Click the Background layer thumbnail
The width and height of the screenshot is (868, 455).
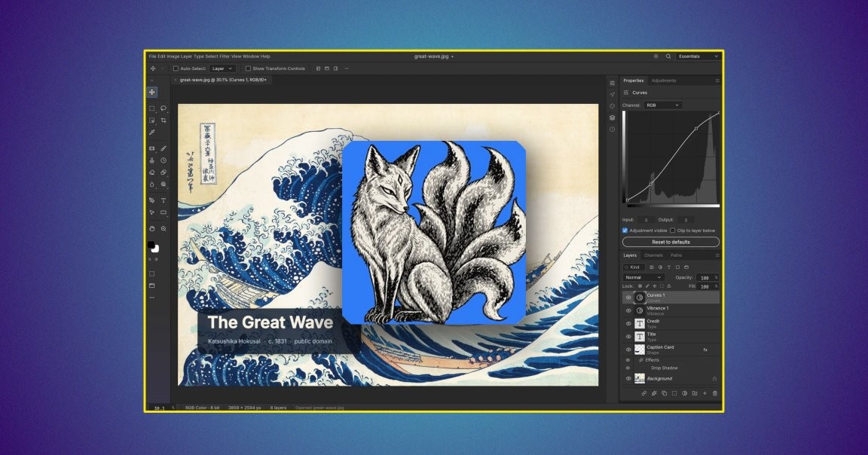pyautogui.click(x=640, y=379)
